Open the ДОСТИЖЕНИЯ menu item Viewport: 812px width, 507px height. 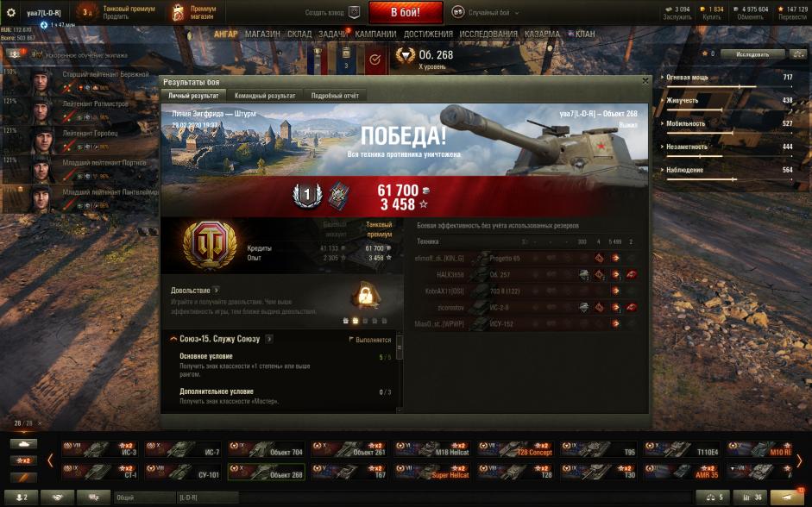pyautogui.click(x=428, y=34)
